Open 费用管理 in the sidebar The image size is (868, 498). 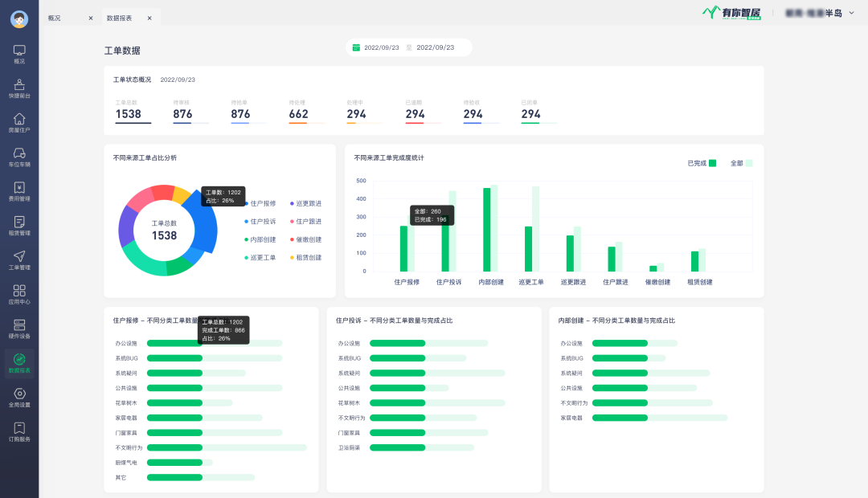tap(19, 191)
